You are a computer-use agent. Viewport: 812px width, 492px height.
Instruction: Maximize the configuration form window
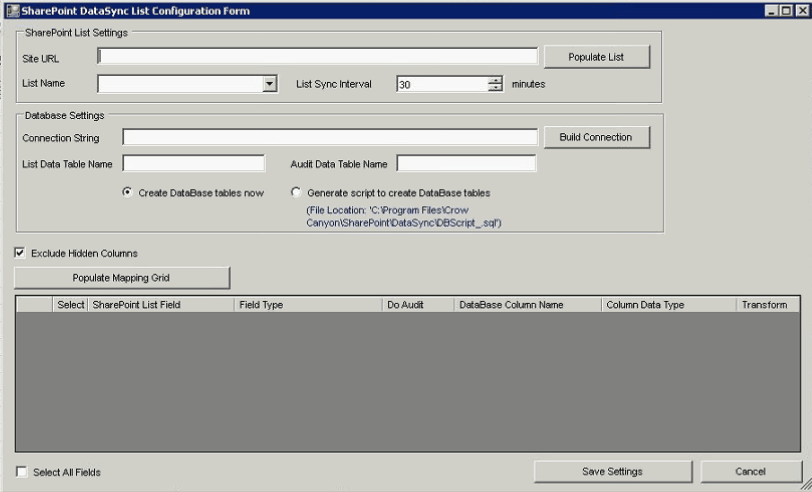[x=786, y=10]
